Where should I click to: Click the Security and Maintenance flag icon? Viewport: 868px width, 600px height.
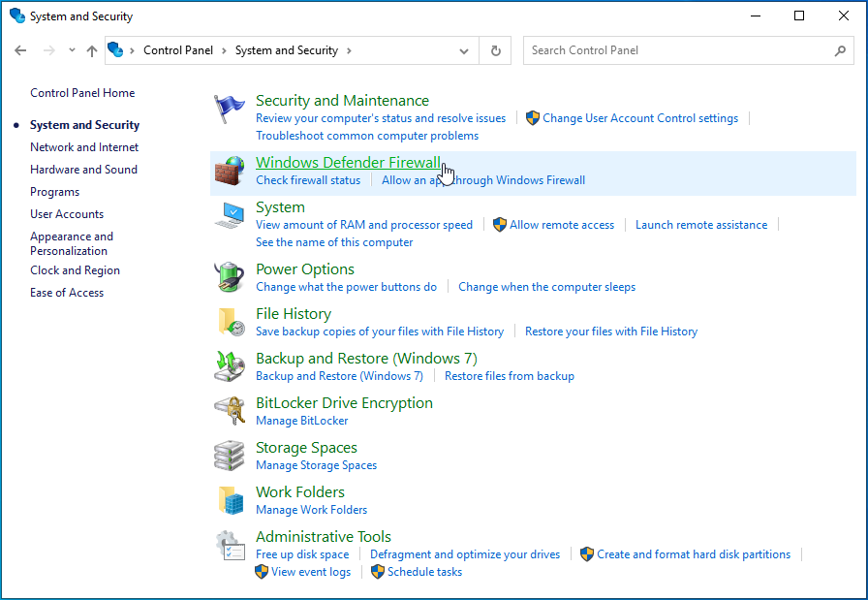(230, 110)
